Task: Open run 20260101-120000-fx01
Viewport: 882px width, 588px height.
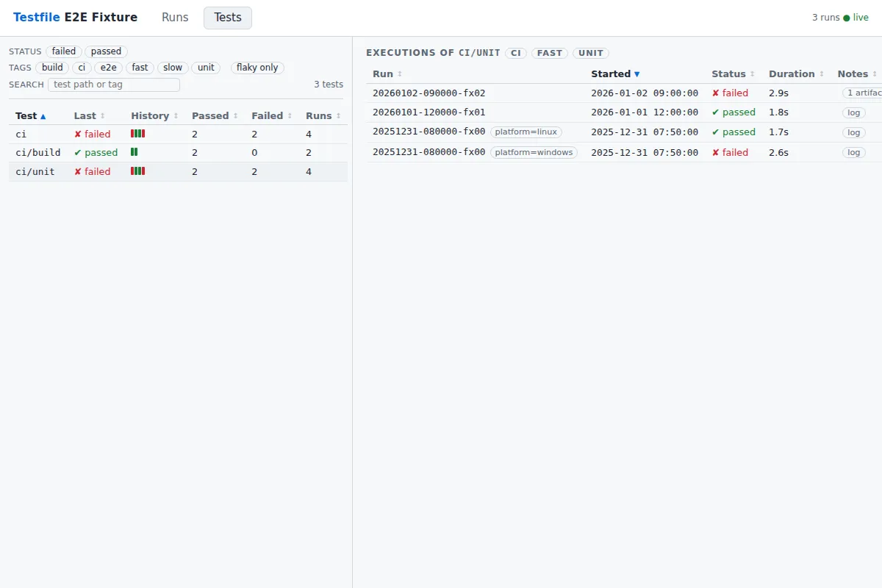Action: 429,112
